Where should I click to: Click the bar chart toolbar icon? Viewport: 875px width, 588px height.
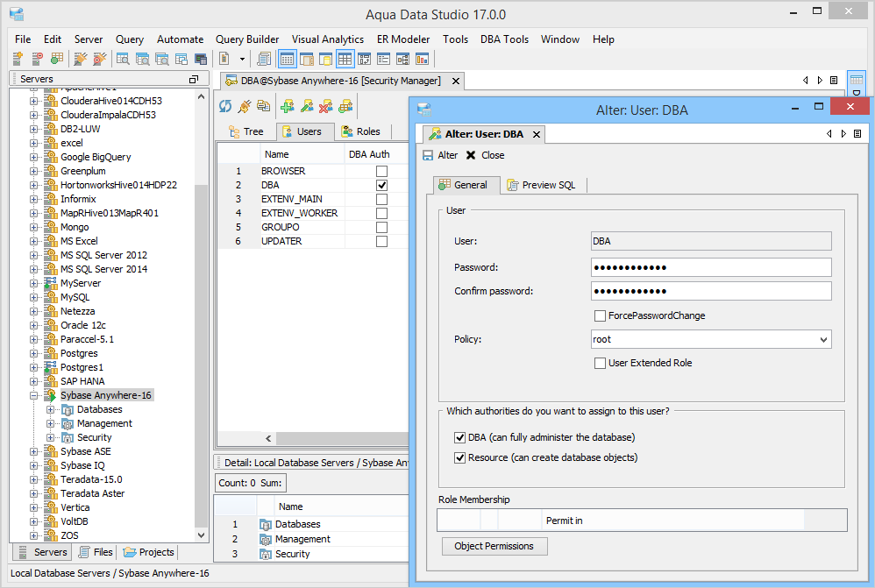[423, 59]
